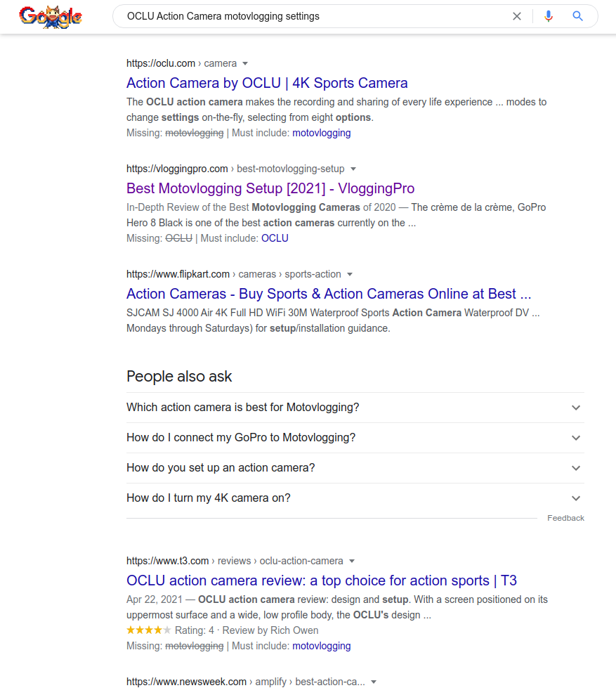
Task: Expand 'How do I connect my GoPro to Motovlogging?'
Action: click(355, 438)
